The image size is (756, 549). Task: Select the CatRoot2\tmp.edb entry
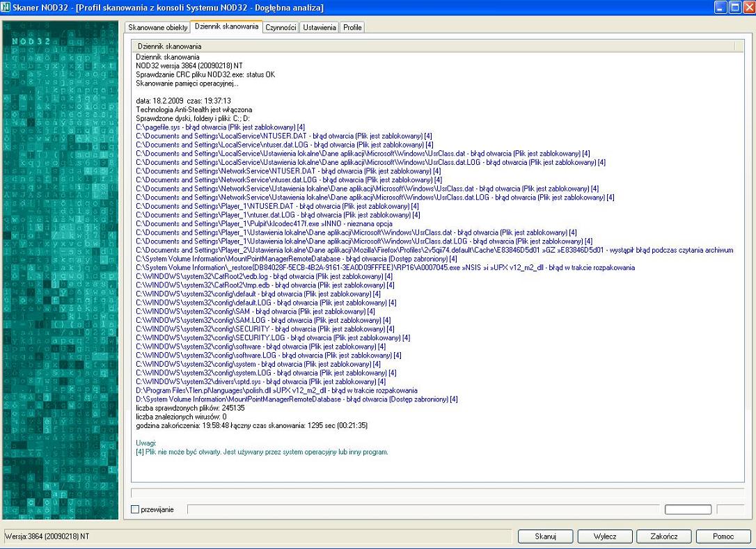pos(265,285)
